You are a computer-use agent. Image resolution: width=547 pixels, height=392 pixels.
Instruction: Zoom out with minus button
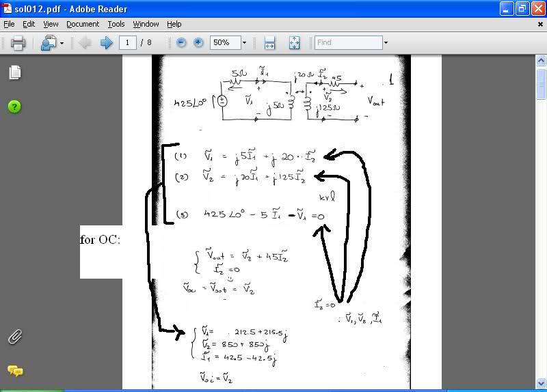tap(181, 42)
